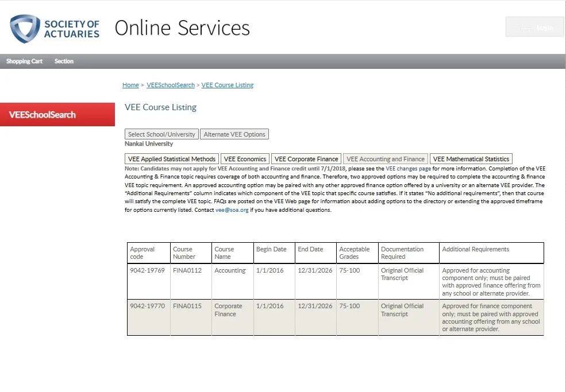Follow the VEE changes page link
This screenshot has width=566, height=392.
[408, 168]
